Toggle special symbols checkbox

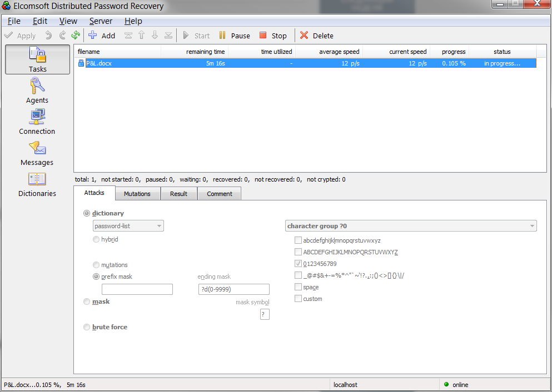298,275
